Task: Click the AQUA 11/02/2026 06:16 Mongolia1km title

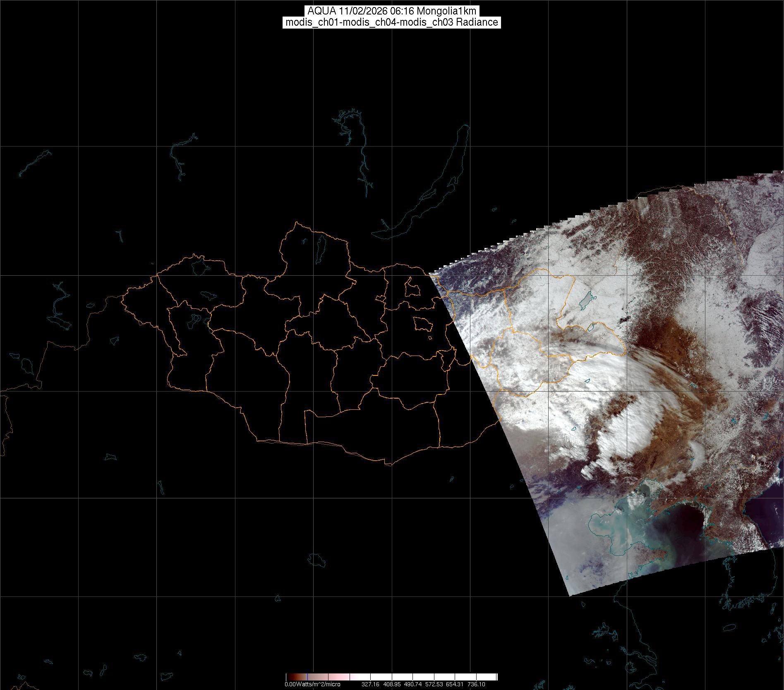Action: [x=392, y=11]
